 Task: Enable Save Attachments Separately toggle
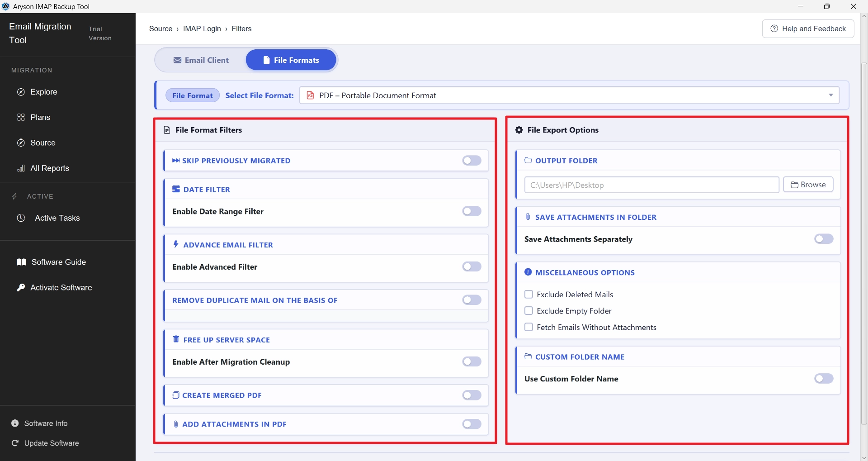[x=824, y=239]
